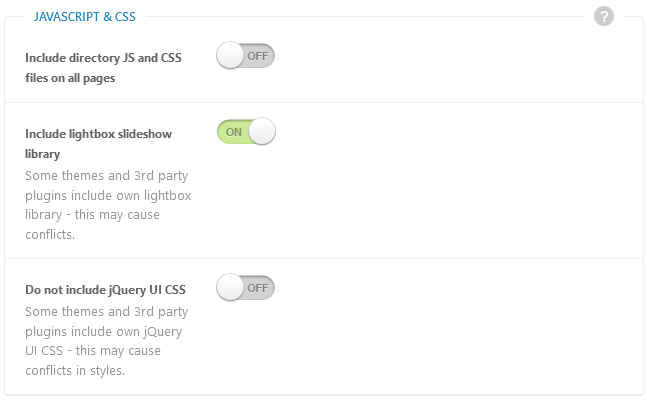Click the word library under lightbox slideshow

pos(43,154)
